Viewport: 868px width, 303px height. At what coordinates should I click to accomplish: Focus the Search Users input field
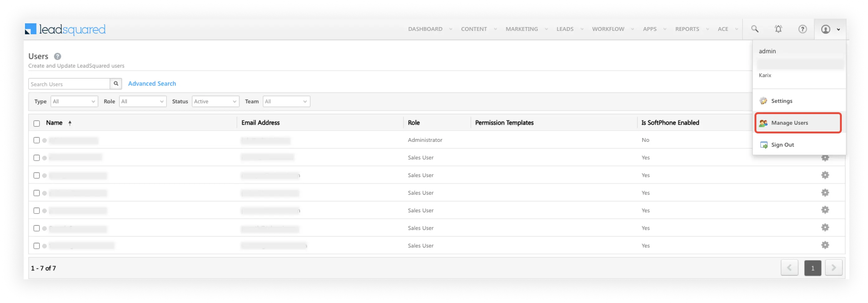click(70, 84)
